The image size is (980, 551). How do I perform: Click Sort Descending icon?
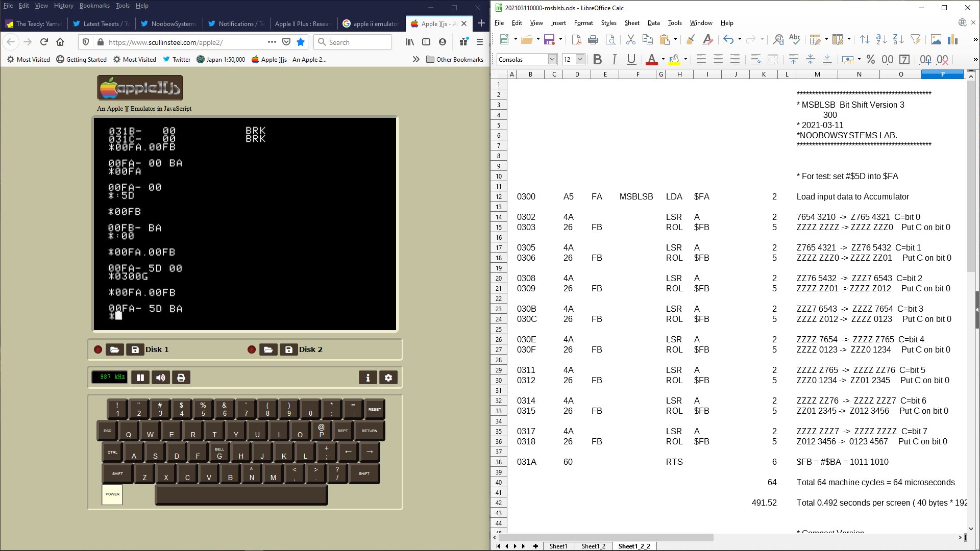coord(898,40)
